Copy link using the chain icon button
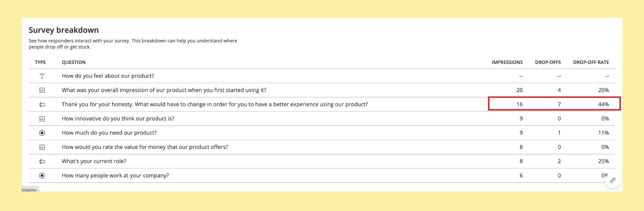The image size is (644, 211). pyautogui.click(x=612, y=180)
